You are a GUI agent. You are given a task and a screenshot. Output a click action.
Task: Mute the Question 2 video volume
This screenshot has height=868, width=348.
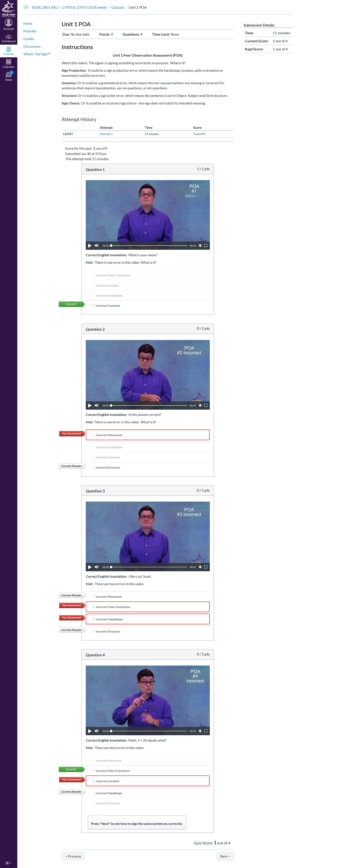click(96, 405)
